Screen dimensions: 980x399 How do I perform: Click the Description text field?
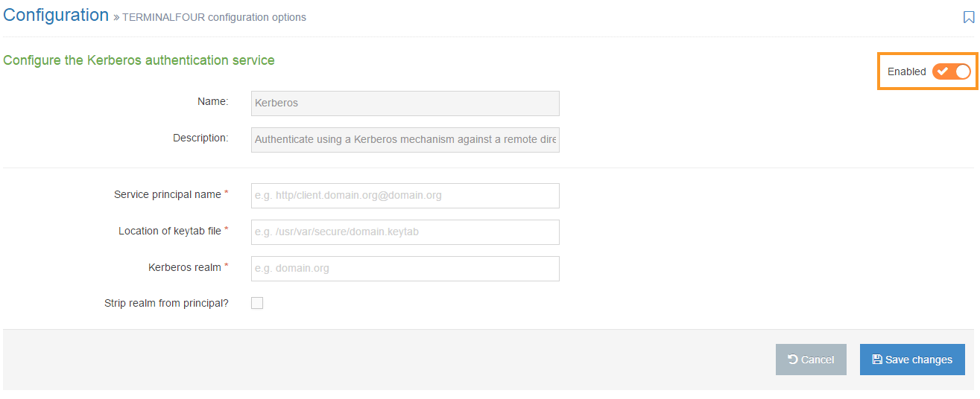point(405,139)
